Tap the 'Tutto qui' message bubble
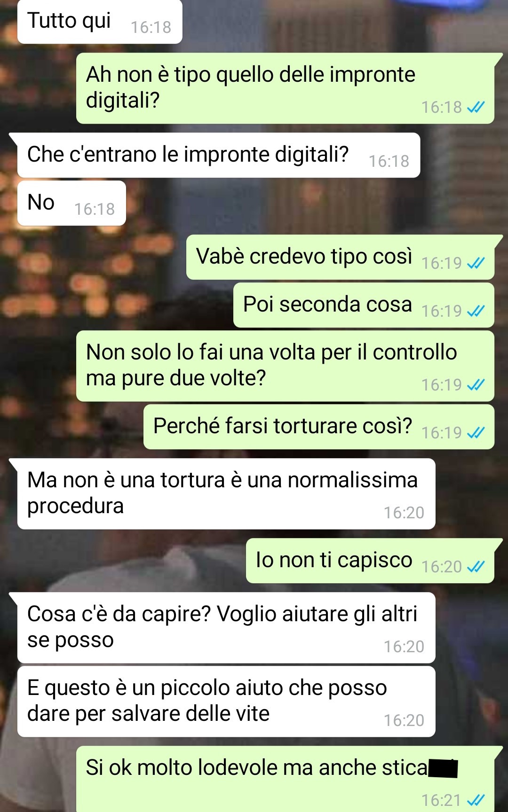The width and height of the screenshot is (508, 812). coord(100,22)
